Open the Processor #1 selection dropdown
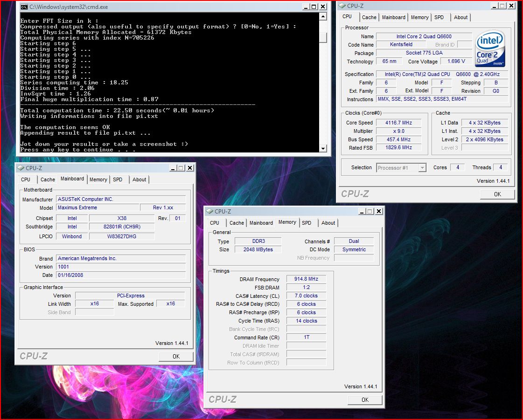 (x=401, y=168)
